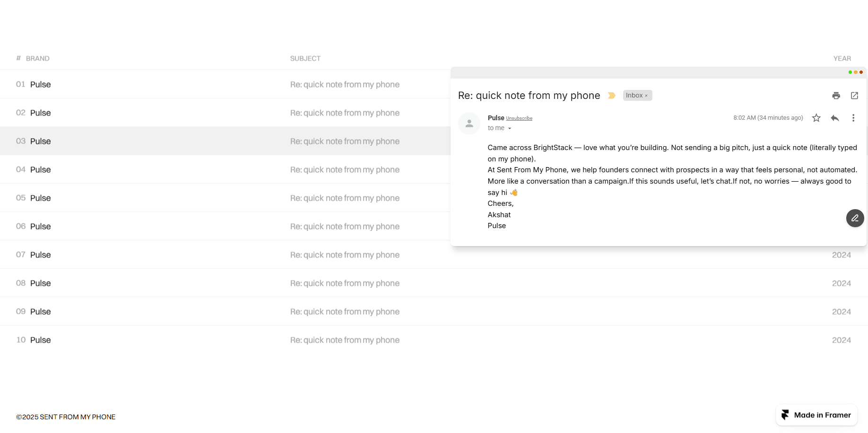Click the subject text in row 08
Viewport: 868px width, 433px height.
[x=345, y=283]
